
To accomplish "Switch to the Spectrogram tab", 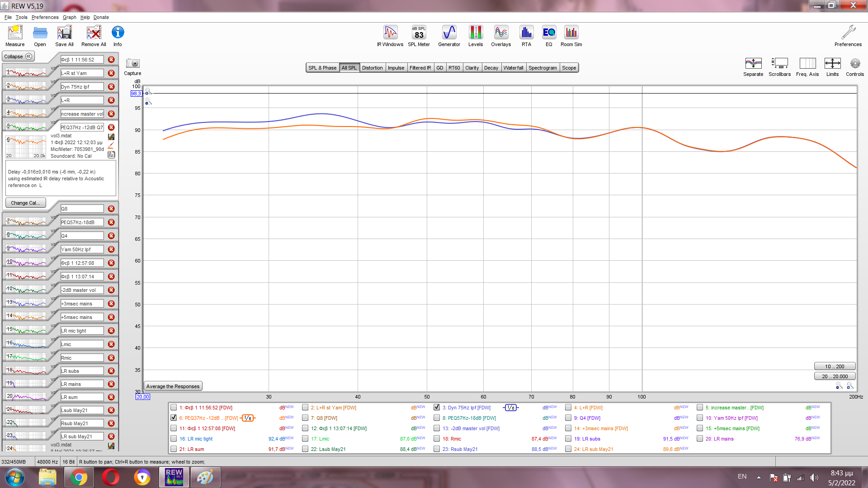I will (542, 68).
